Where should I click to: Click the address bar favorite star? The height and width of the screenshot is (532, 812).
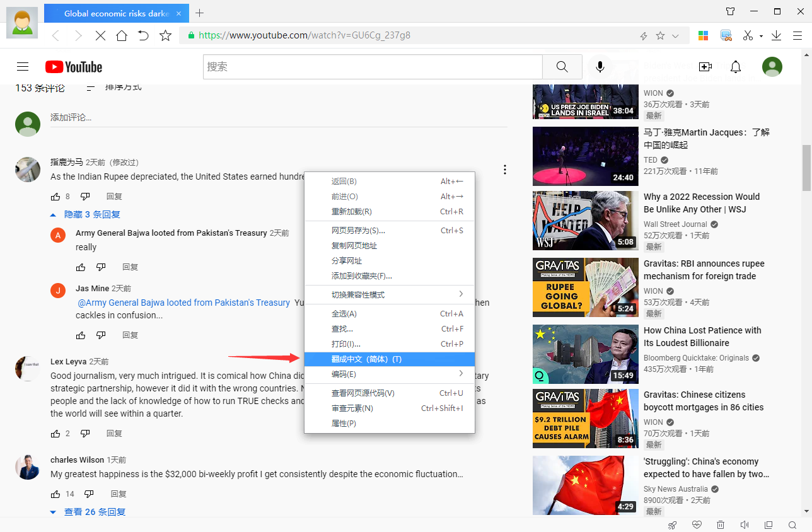[660, 36]
